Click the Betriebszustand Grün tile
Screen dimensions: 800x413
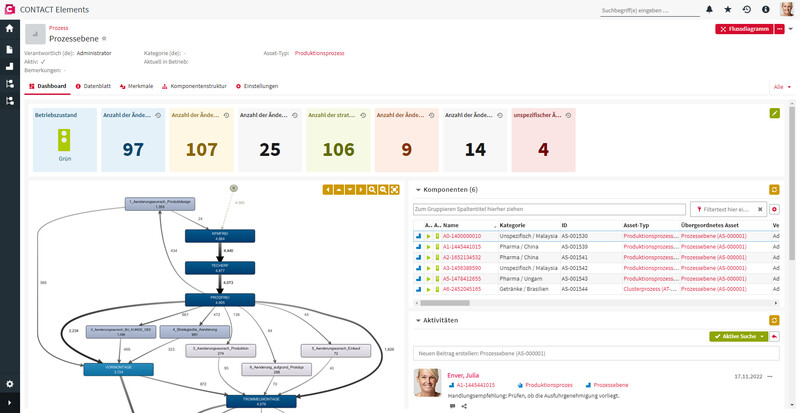click(64, 140)
